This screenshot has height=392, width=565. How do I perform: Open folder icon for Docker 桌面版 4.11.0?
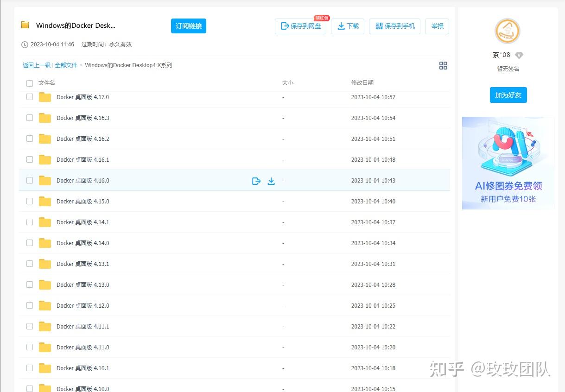pos(45,347)
